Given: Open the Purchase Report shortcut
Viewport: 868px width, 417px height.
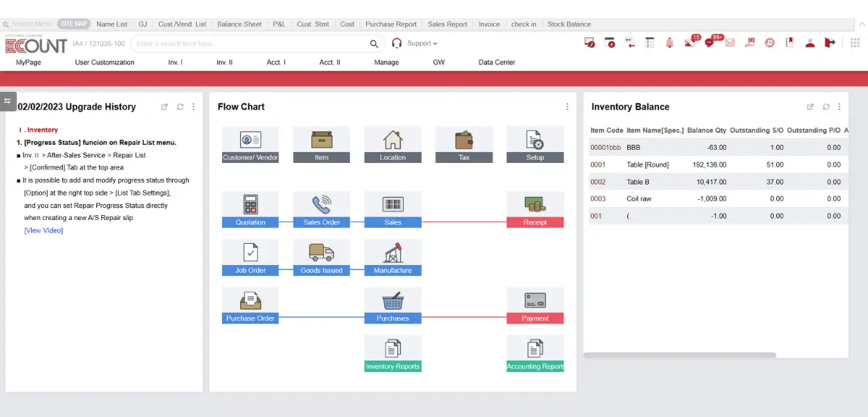Looking at the screenshot, I should (x=391, y=24).
